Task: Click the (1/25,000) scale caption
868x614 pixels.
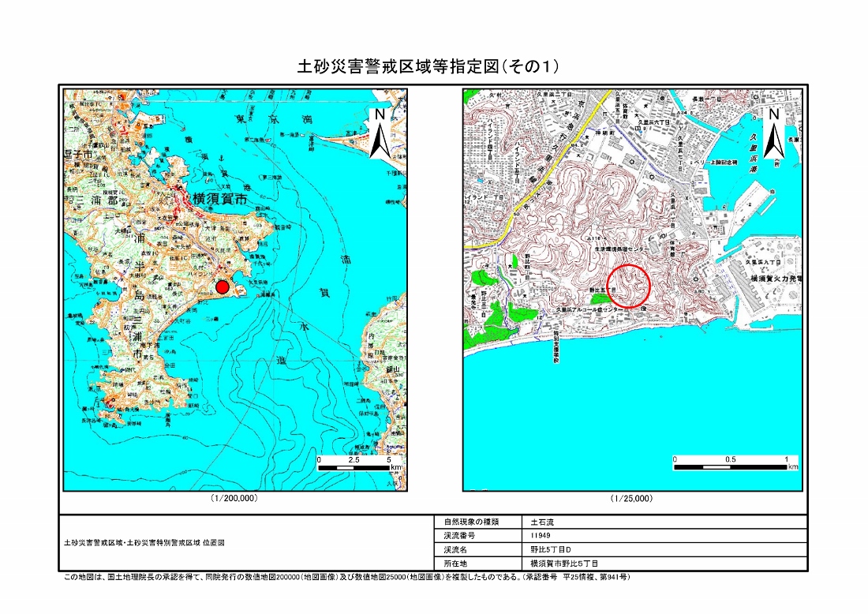Action: pyautogui.click(x=631, y=499)
